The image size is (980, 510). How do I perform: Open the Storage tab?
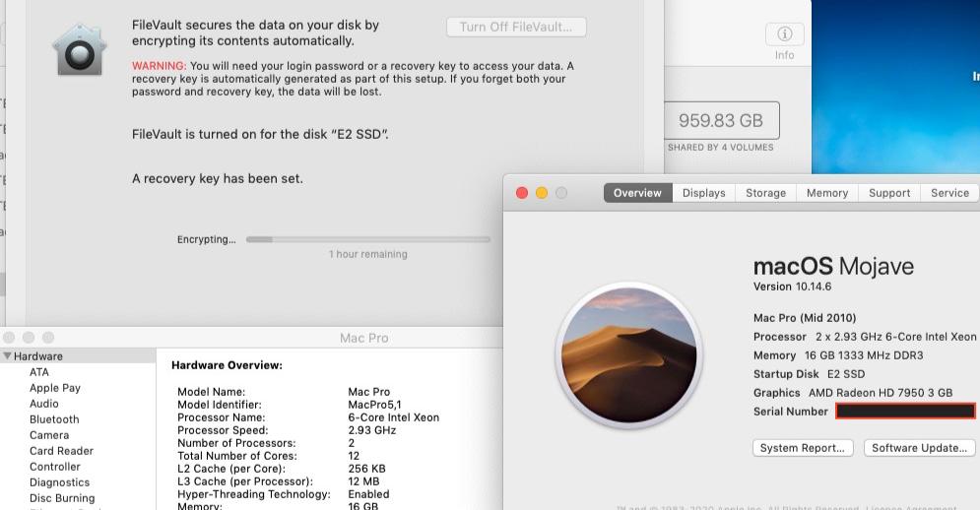tap(765, 193)
